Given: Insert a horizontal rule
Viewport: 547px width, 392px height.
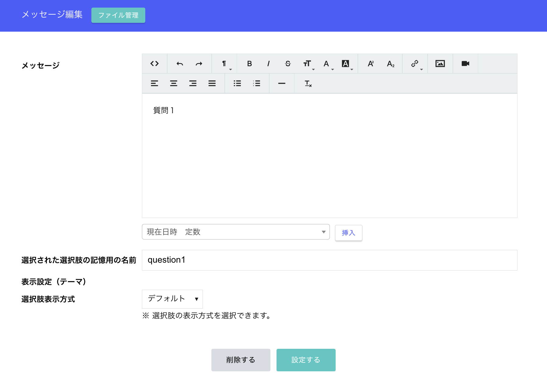Looking at the screenshot, I should point(282,83).
